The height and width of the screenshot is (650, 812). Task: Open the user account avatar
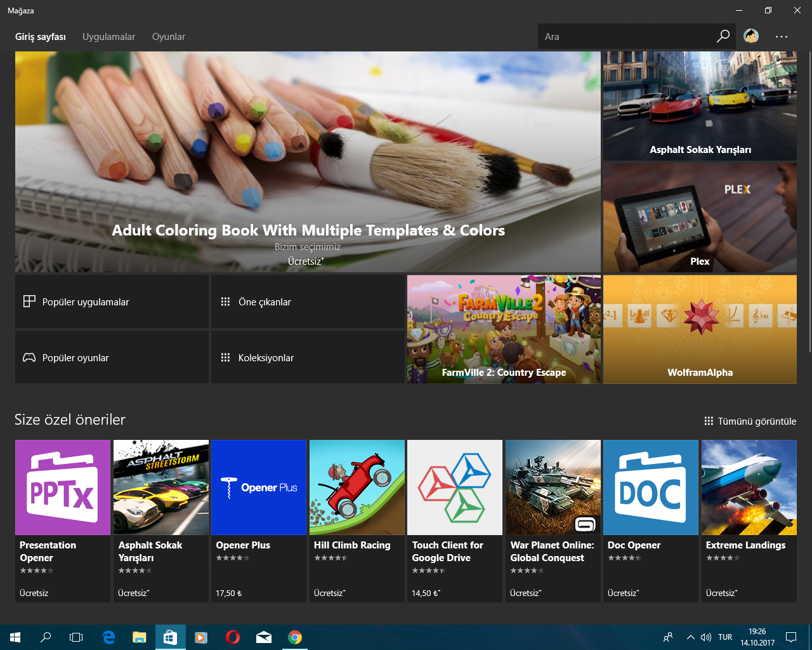coord(751,36)
